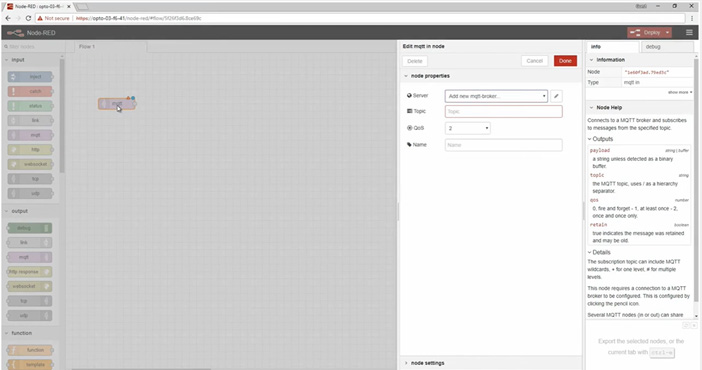Select the status node in the palette
702x370 pixels.
(30, 106)
